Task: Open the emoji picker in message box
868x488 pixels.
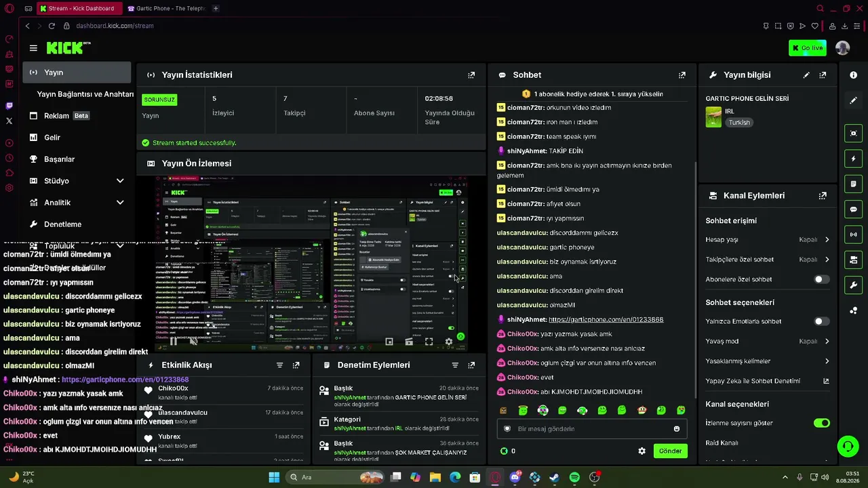Action: point(677,429)
